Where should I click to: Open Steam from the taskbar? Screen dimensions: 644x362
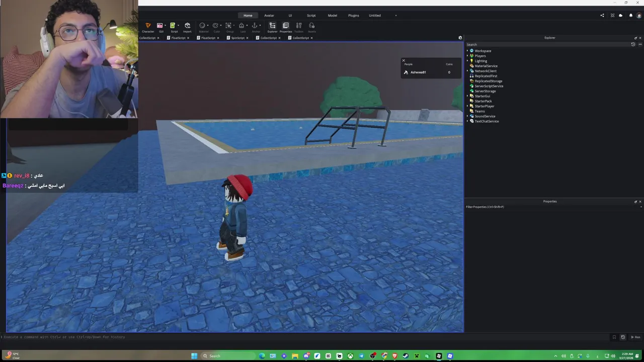(x=406, y=356)
